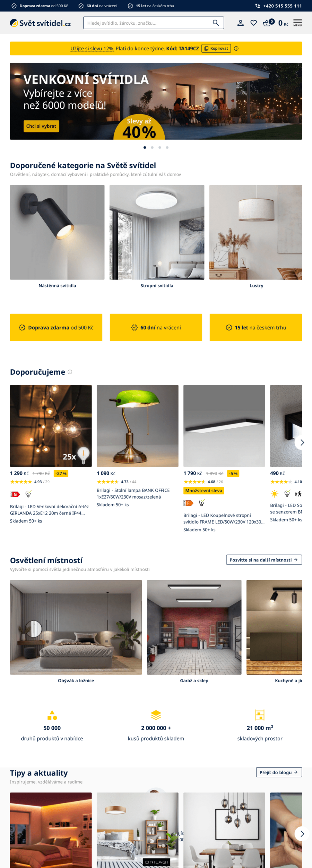The height and width of the screenshot is (868, 312).
Task: Click the search magnifier icon
Action: tap(216, 23)
